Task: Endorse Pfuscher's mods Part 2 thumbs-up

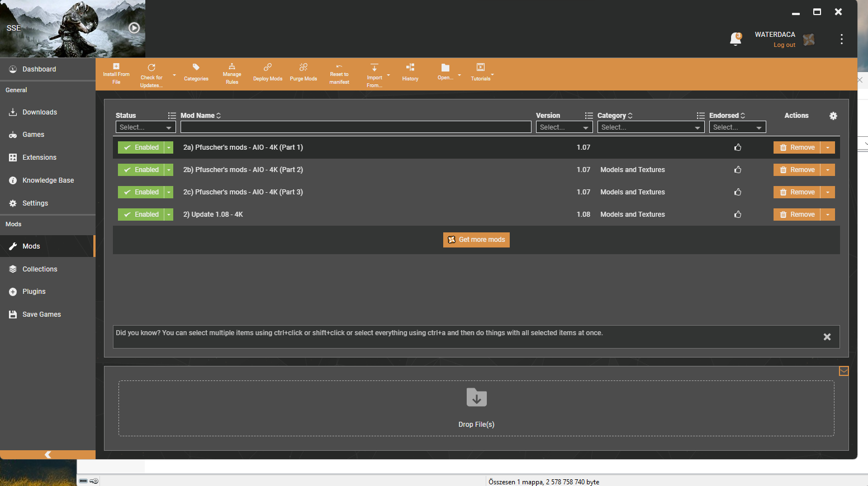Action: click(738, 170)
